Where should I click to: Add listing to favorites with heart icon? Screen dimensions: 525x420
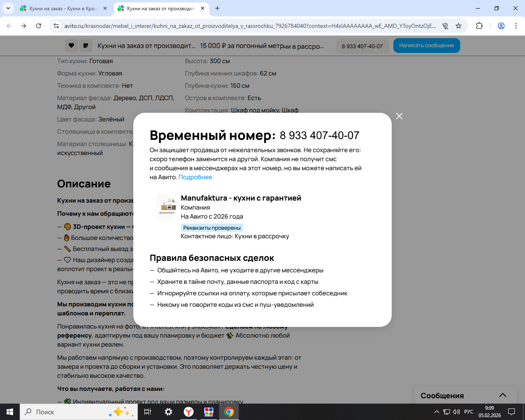(71, 46)
